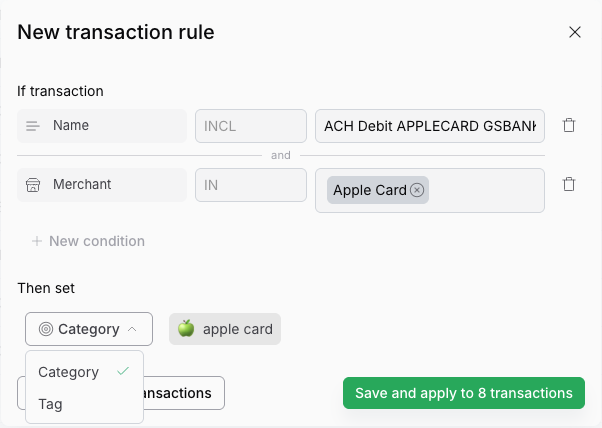Click the target icon in Category dropdown
Viewport: 602px width, 428px height.
46,329
